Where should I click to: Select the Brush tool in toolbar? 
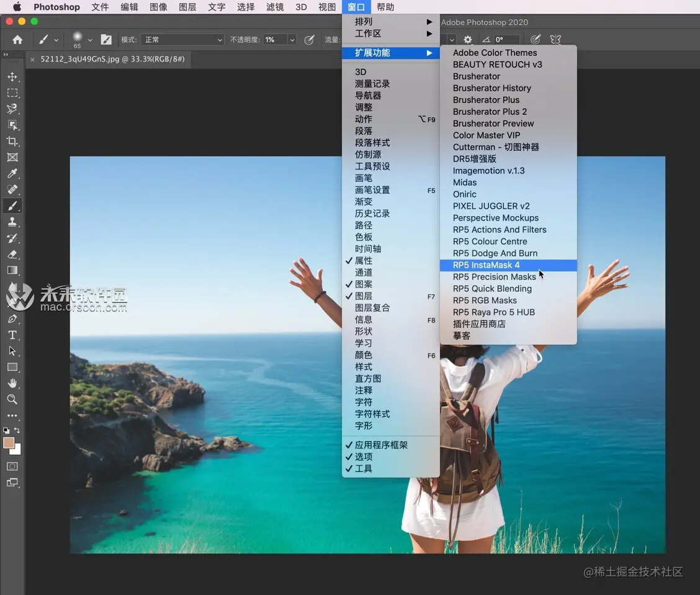(x=12, y=206)
